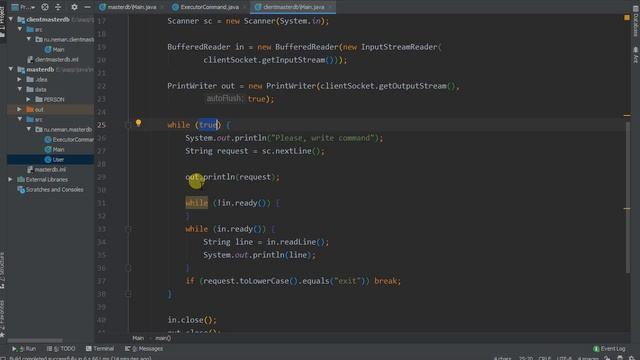Click the External Libraries icon

[21, 180]
